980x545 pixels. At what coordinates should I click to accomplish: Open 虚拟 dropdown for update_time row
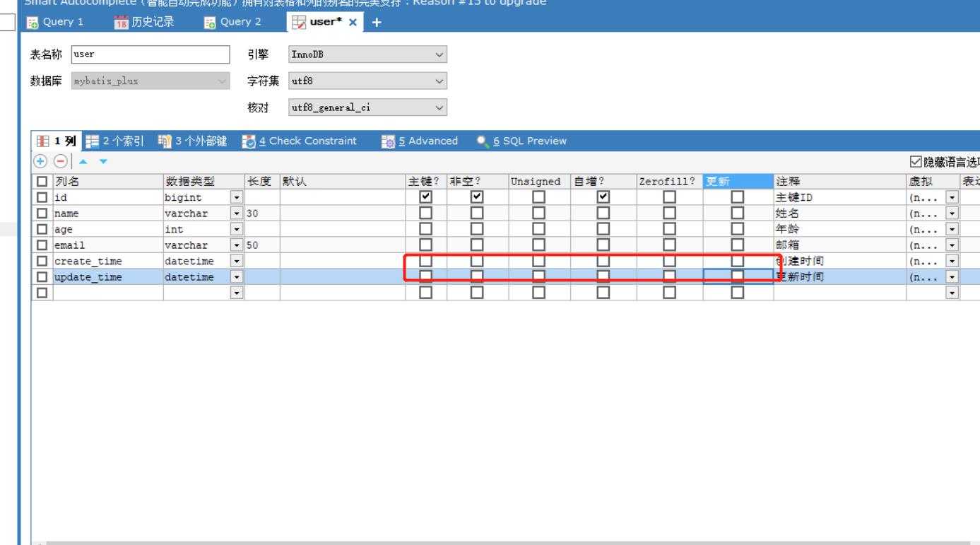tap(952, 277)
